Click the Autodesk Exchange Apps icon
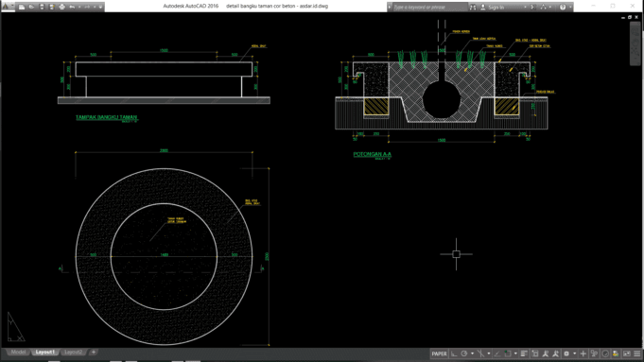The height and width of the screenshot is (362, 644). [532, 7]
